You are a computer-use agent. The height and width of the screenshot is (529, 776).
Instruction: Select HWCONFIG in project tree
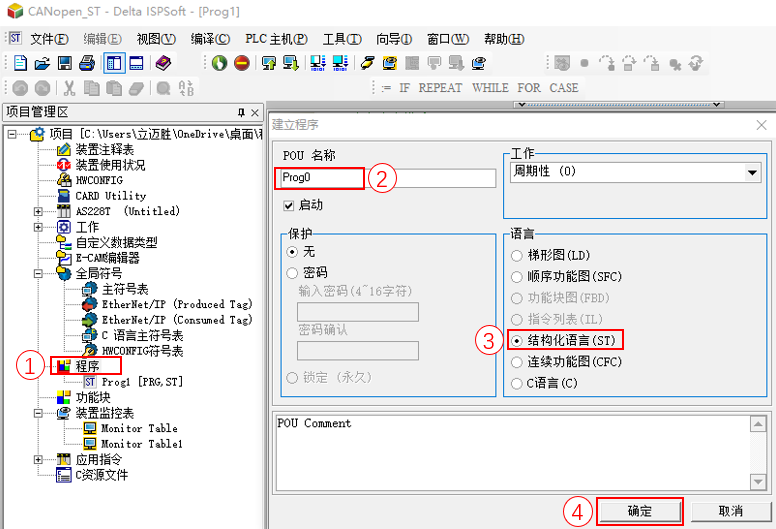pyautogui.click(x=99, y=180)
